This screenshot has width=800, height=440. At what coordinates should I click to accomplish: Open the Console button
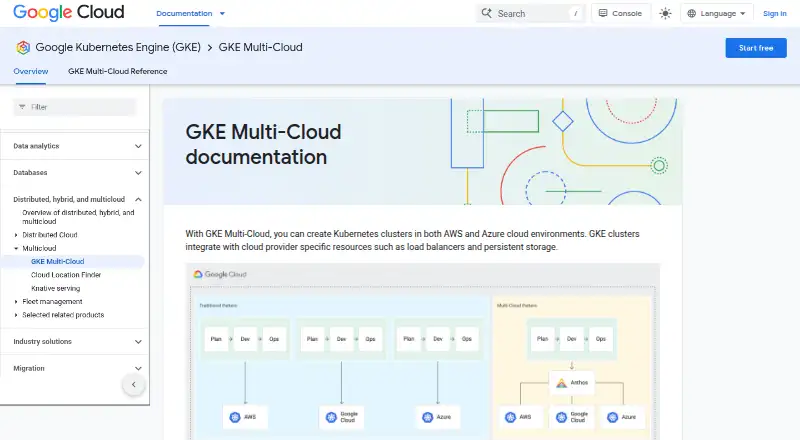[620, 13]
